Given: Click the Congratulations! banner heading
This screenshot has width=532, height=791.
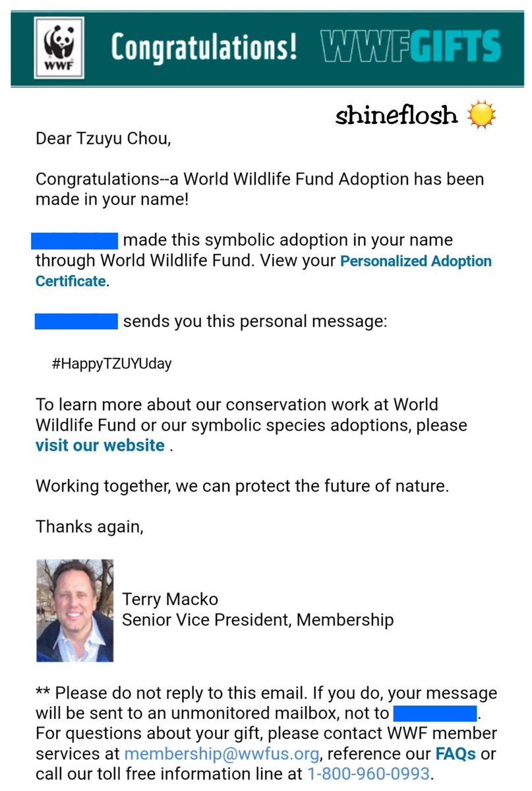Looking at the screenshot, I should 204,47.
